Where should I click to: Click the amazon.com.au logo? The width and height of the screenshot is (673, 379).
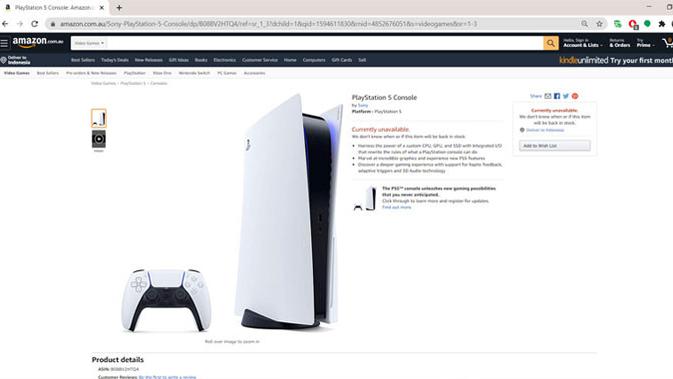[x=38, y=42]
